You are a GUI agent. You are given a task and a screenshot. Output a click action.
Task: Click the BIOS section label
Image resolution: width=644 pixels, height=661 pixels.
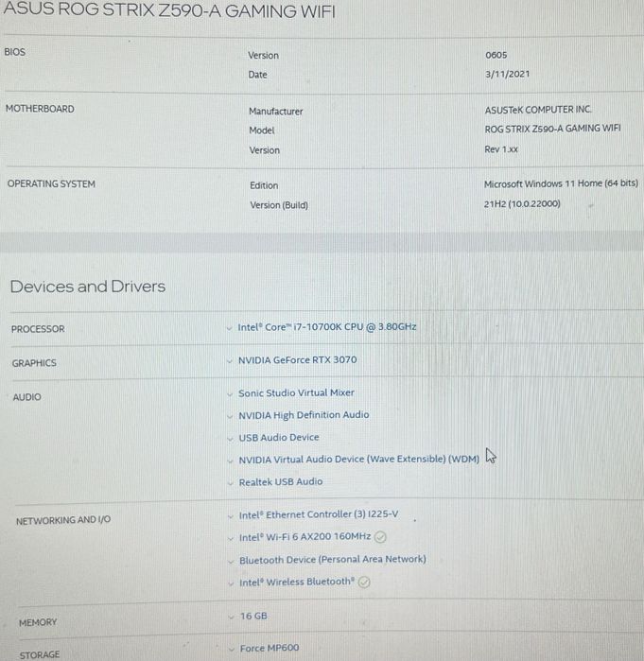coord(15,52)
